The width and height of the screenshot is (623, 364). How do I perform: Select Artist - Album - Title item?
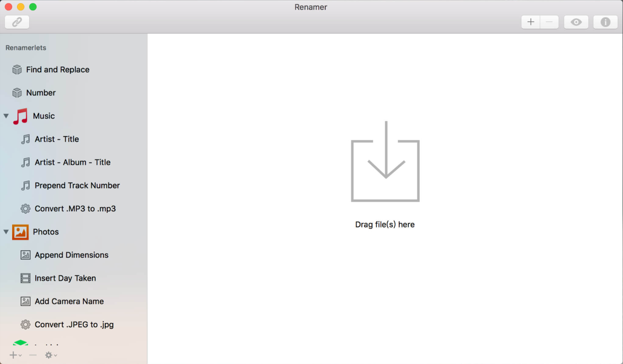(72, 163)
